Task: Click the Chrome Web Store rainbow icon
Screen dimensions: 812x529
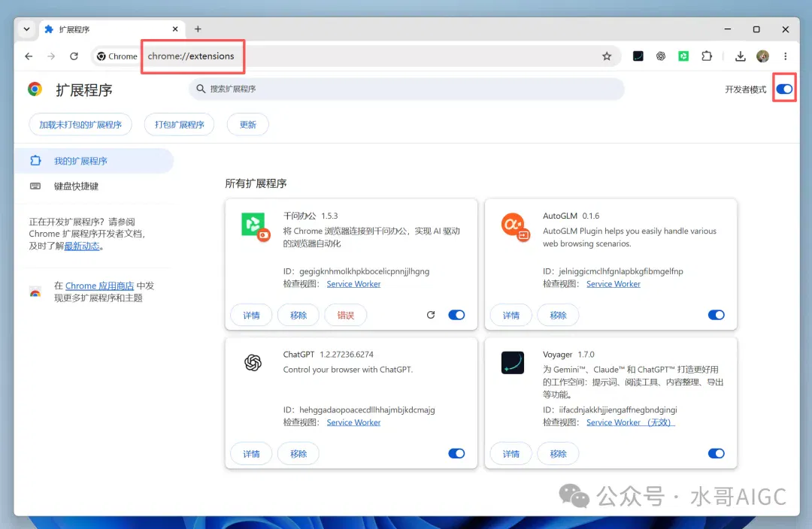Action: (35, 292)
